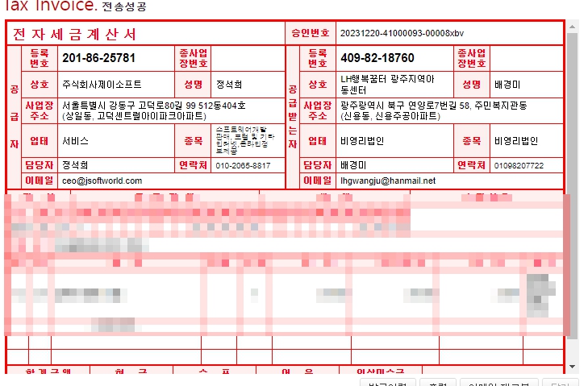Click recipient 종목 value 비영리법인

pos(516,141)
